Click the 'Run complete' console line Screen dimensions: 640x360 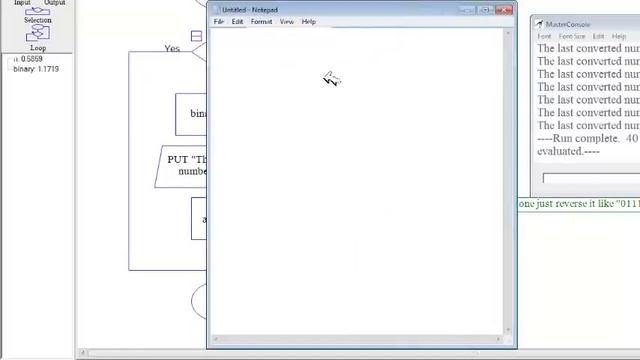[588, 138]
